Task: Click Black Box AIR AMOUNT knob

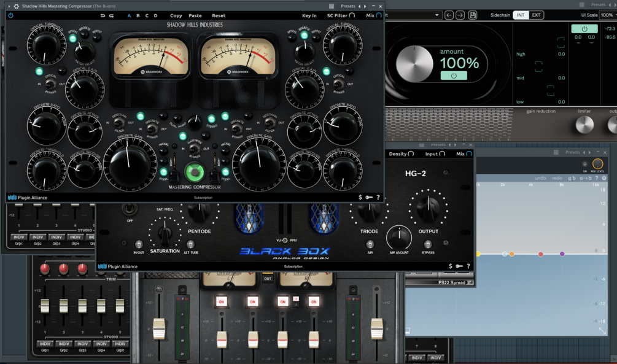Action: click(399, 238)
